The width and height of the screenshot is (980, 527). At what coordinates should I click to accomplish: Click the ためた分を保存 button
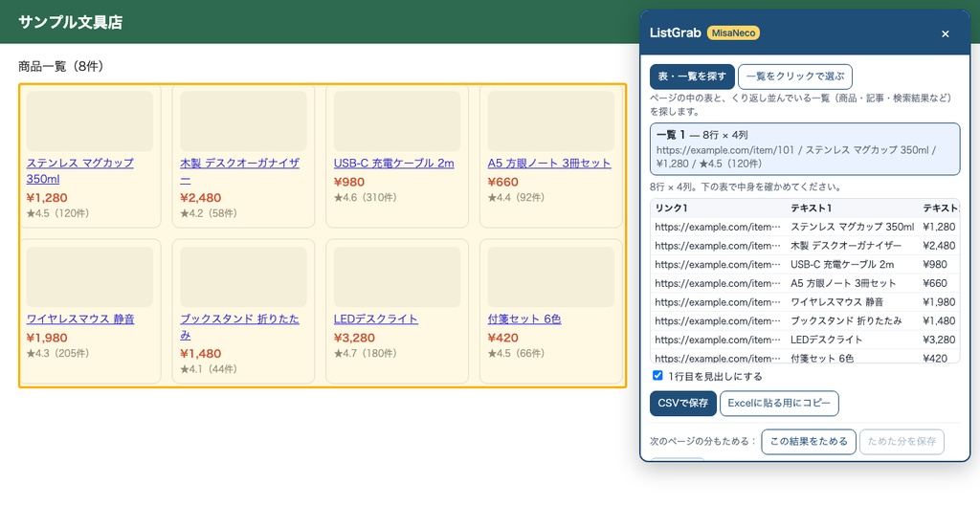click(x=902, y=442)
